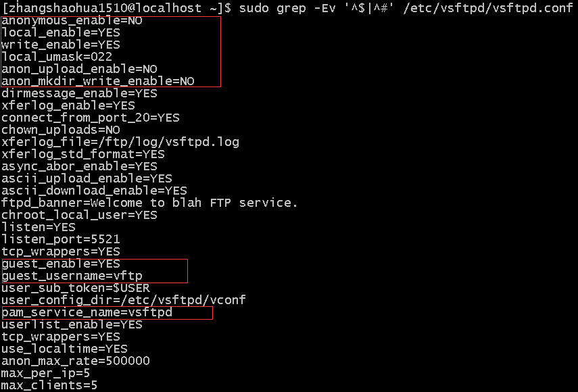This screenshot has width=578, height=392.
Task: Click the anon_mkdir_write_enable=NO line
Action: click(98, 81)
